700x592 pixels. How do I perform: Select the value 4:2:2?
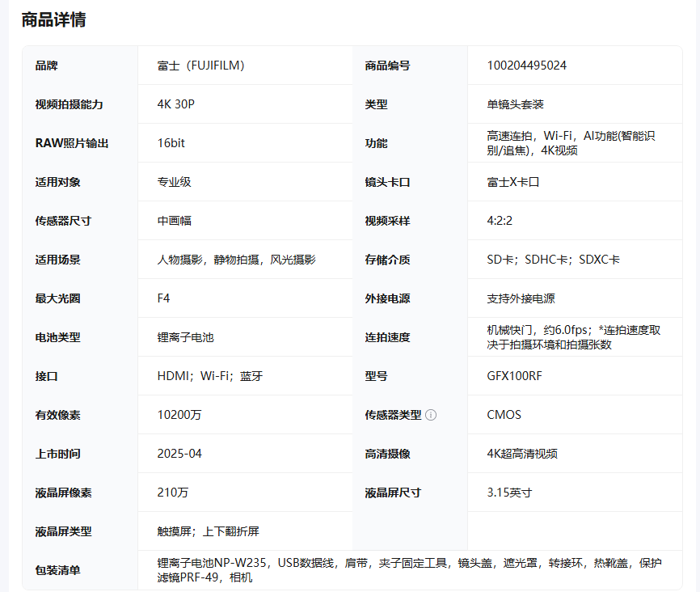[500, 221]
